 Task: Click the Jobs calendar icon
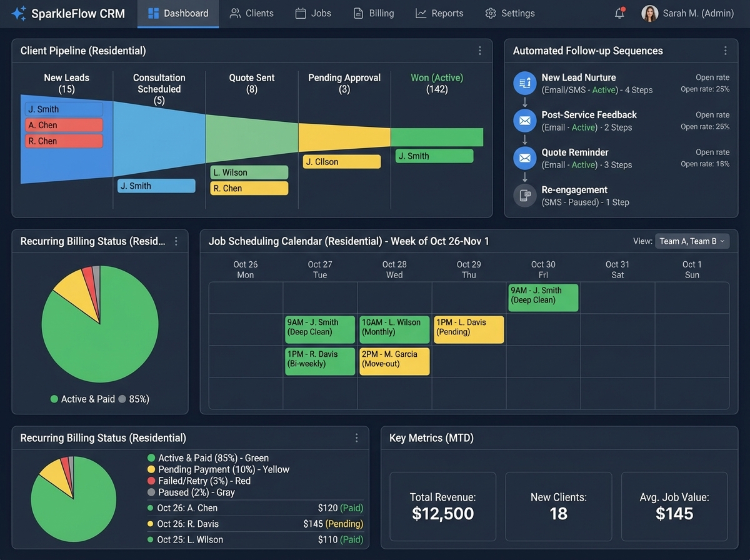301,12
